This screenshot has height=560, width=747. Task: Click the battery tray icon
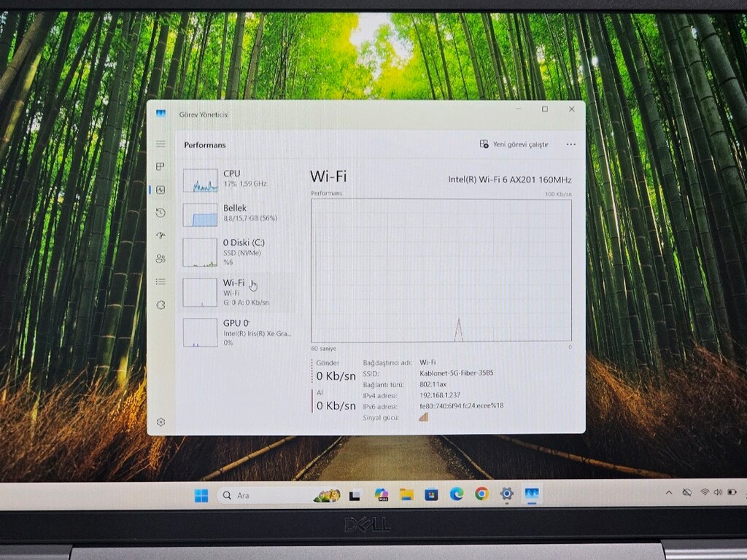732,492
